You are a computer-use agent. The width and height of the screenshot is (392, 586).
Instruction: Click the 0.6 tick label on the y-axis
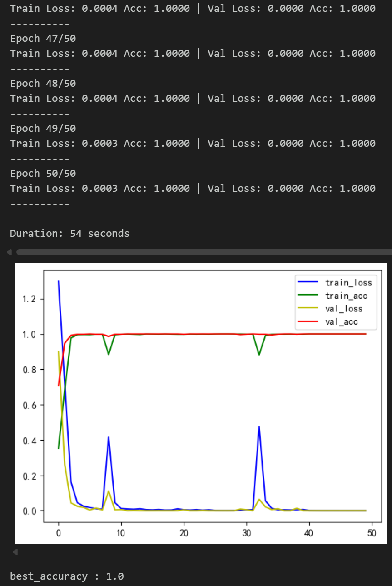tap(30, 405)
